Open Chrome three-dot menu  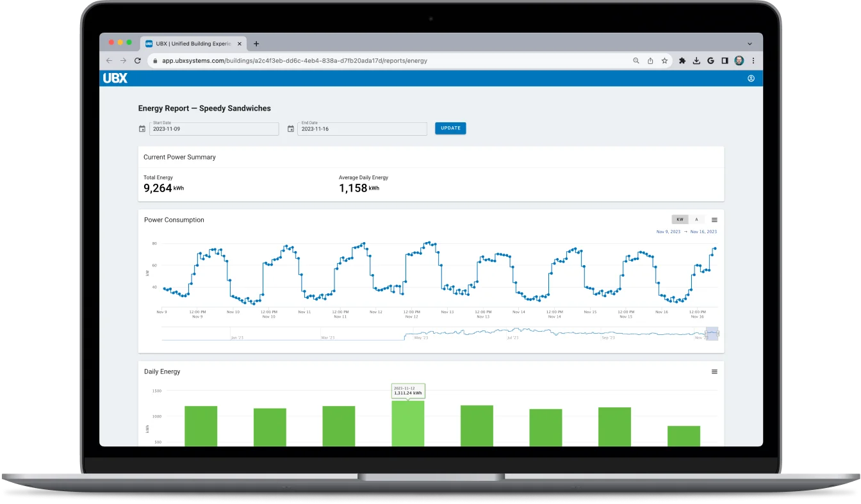[x=753, y=61]
